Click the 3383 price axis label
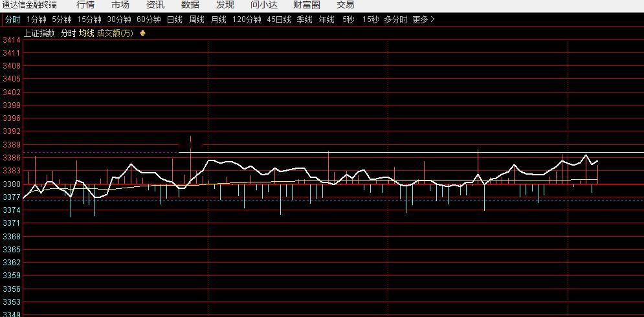The image size is (644, 317). (x=10, y=171)
